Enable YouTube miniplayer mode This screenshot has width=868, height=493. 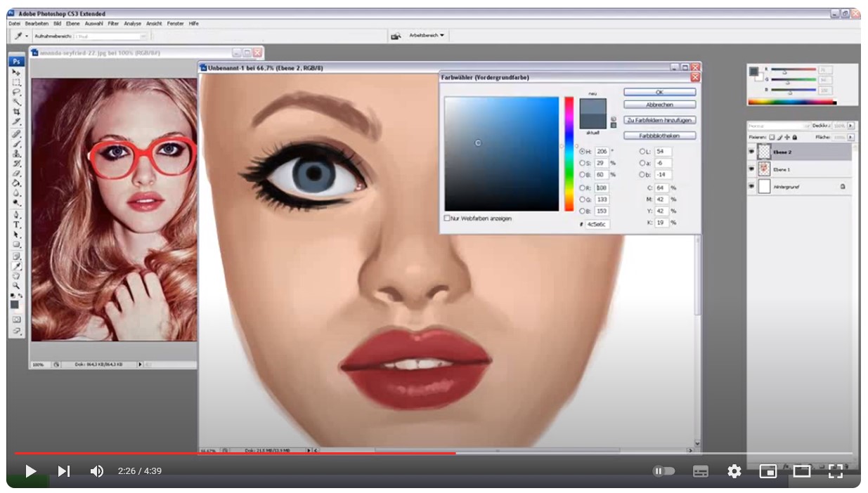click(768, 471)
